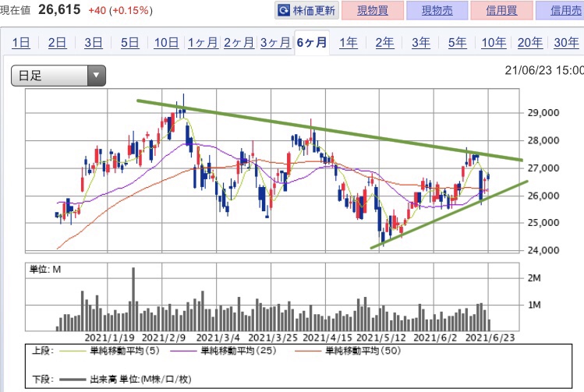Click the price change +40 (+0.15%)
This screenshot has height=392, width=584.
click(x=120, y=10)
